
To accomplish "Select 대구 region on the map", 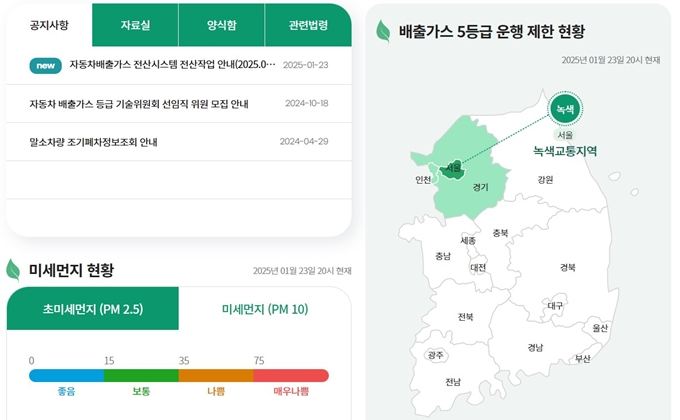I will 555,305.
